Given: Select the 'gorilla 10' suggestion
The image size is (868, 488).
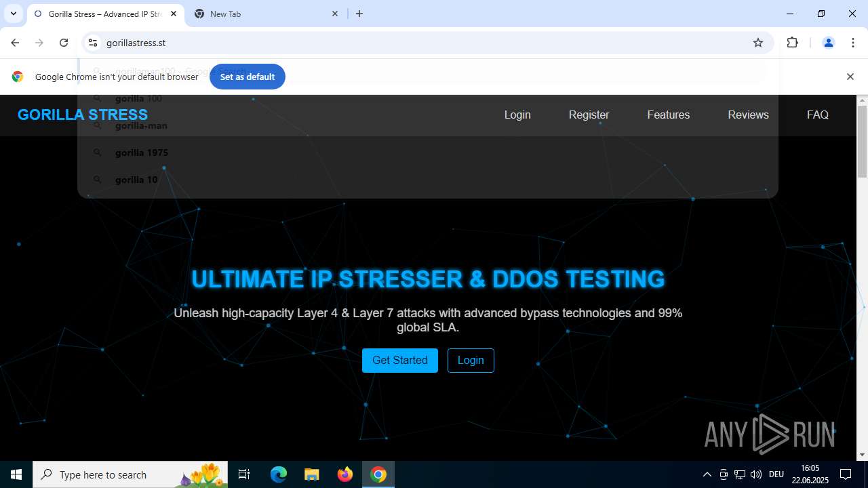Looking at the screenshot, I should [x=427, y=180].
